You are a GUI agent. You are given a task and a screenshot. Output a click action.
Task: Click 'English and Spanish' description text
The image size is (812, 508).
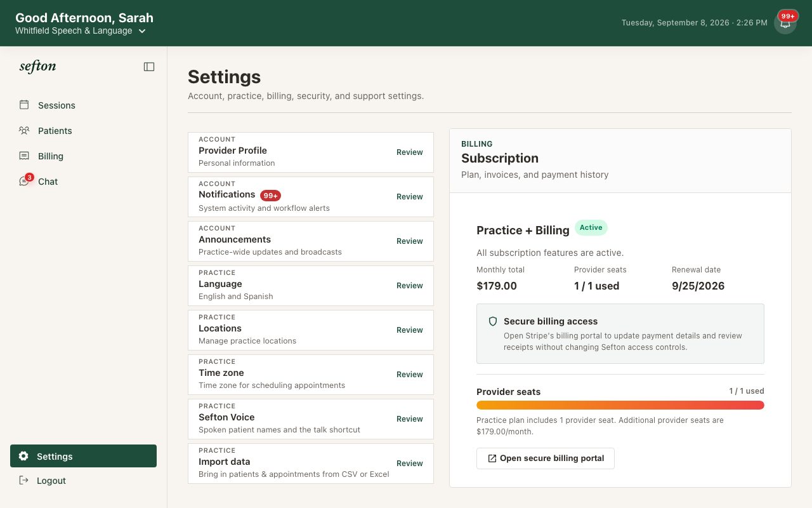pyautogui.click(x=236, y=297)
